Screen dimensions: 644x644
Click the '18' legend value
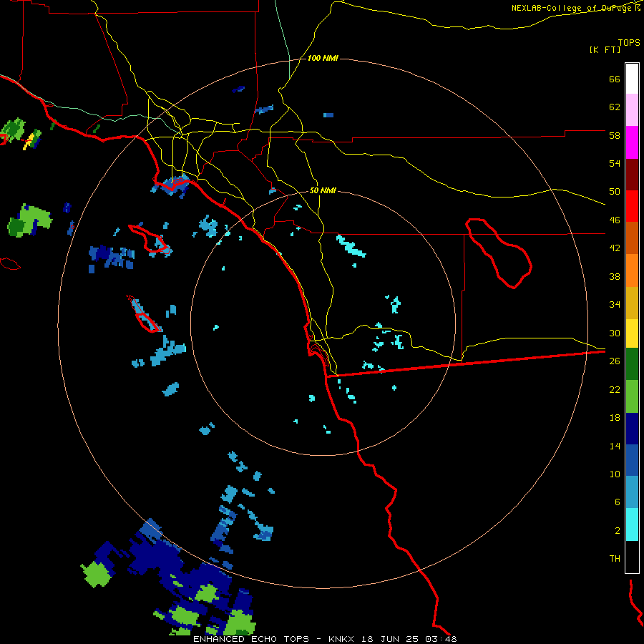[x=615, y=418]
